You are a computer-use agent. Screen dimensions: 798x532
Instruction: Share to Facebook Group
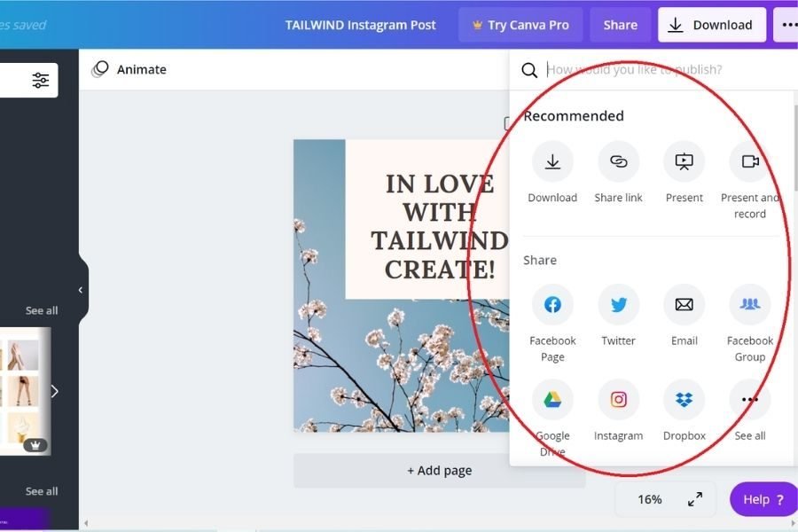749,305
